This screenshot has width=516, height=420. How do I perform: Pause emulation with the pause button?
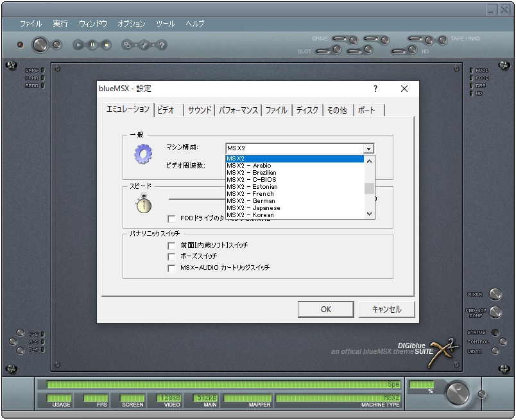[92, 45]
